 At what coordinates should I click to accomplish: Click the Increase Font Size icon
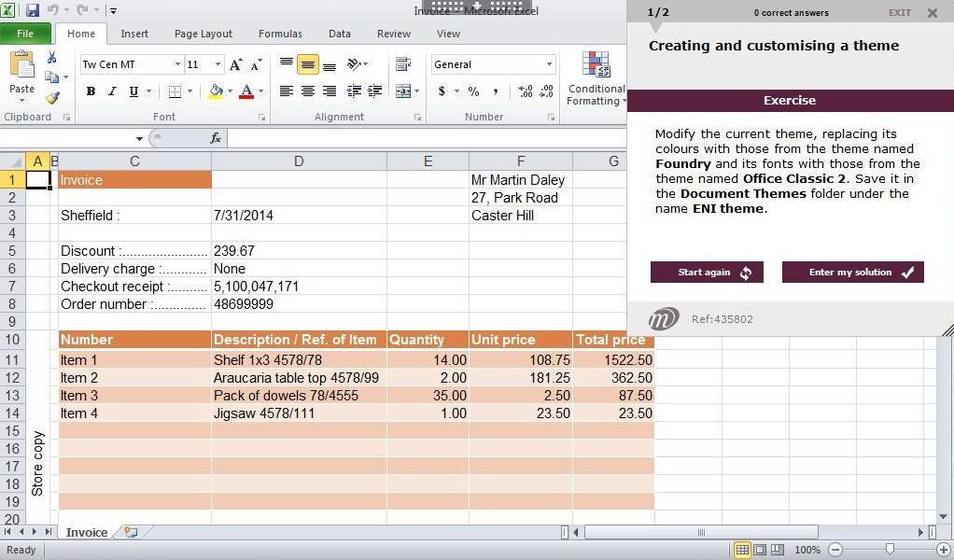click(236, 64)
